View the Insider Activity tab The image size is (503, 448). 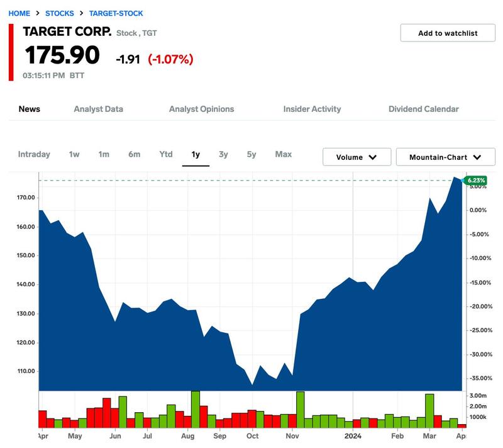[312, 109]
